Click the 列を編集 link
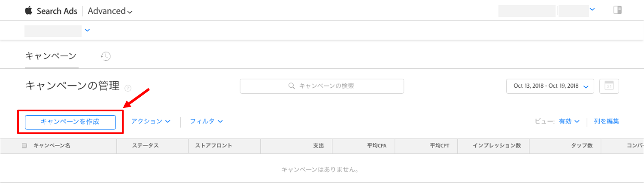This screenshot has height=190, width=644. click(606, 122)
